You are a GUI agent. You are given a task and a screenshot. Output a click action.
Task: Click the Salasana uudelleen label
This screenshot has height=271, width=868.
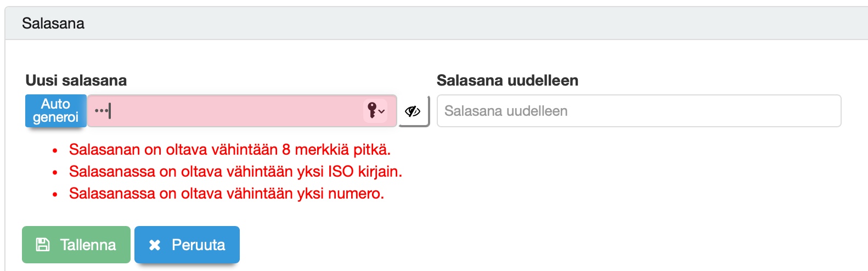(507, 81)
